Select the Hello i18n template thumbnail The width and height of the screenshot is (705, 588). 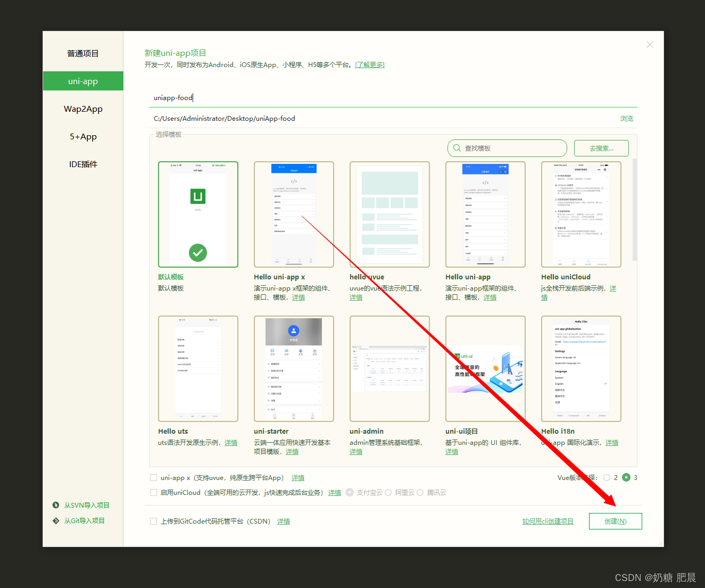581,369
